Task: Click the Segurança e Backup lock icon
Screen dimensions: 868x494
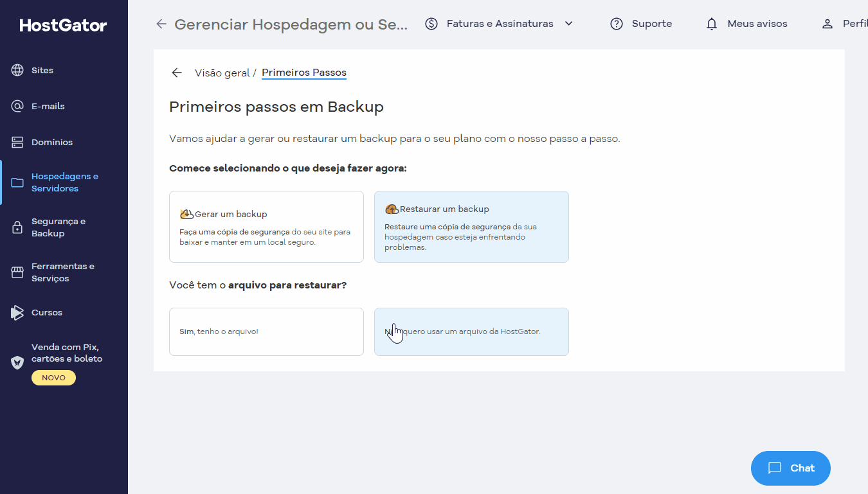Action: click(x=17, y=227)
